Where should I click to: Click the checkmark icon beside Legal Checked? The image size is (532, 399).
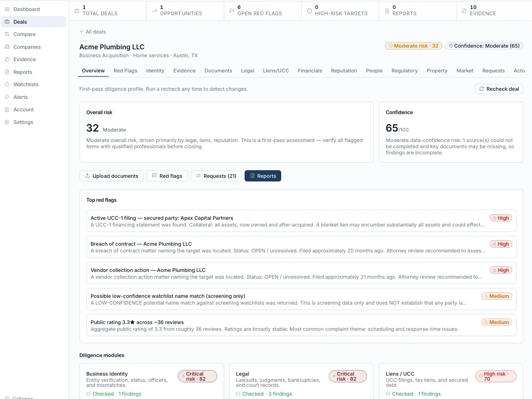(238, 394)
